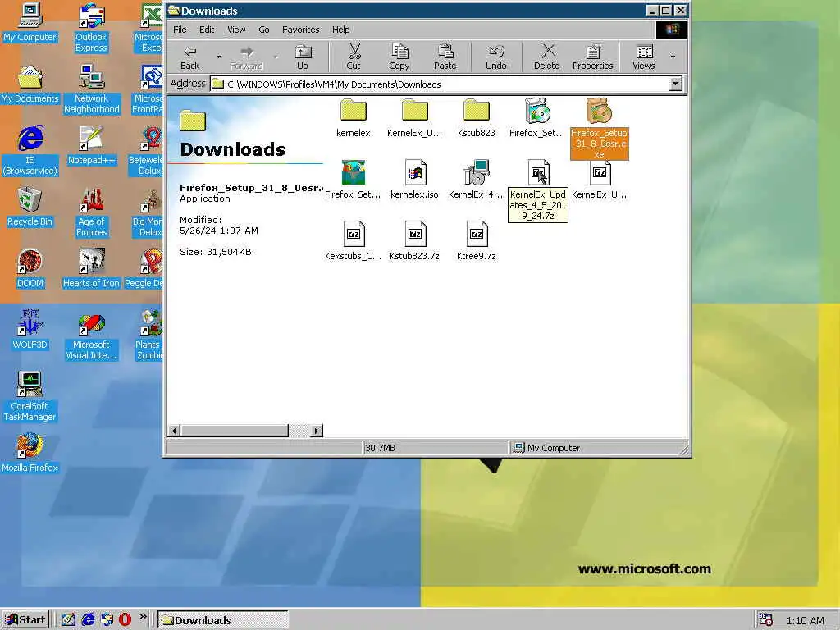Screen dimensions: 840x630
Task: Click the Up folder toolbar button
Action: [303, 57]
